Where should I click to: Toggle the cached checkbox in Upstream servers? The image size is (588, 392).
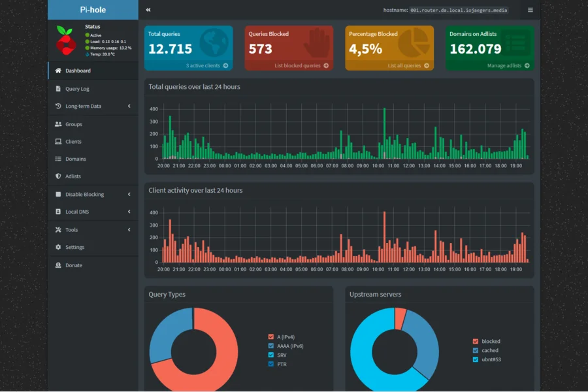click(x=476, y=350)
